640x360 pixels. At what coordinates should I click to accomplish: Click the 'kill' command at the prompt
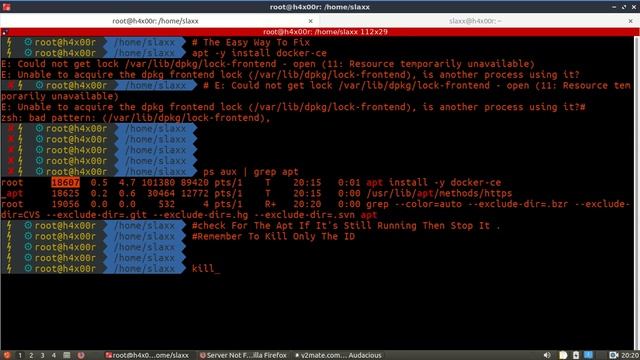click(x=203, y=269)
